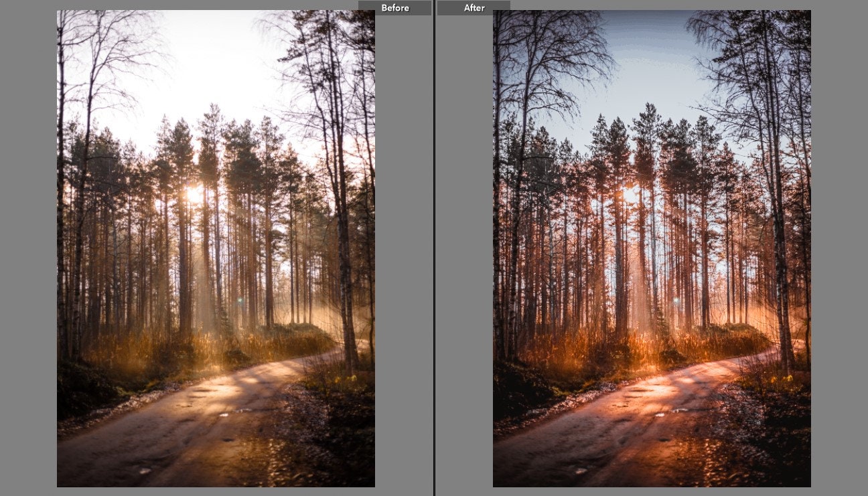The height and width of the screenshot is (496, 868).
Task: Click the gray area left of the Before image
Action: [x=27, y=248]
